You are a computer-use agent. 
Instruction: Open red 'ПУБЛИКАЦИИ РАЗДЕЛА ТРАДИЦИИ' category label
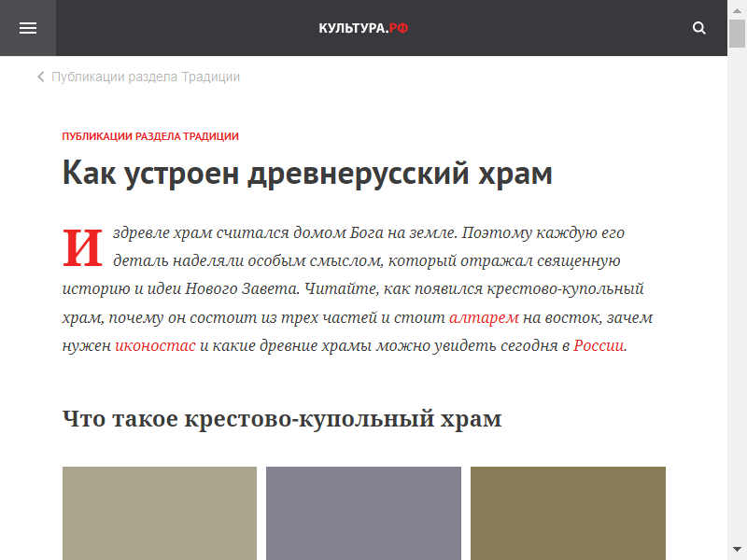(x=150, y=136)
